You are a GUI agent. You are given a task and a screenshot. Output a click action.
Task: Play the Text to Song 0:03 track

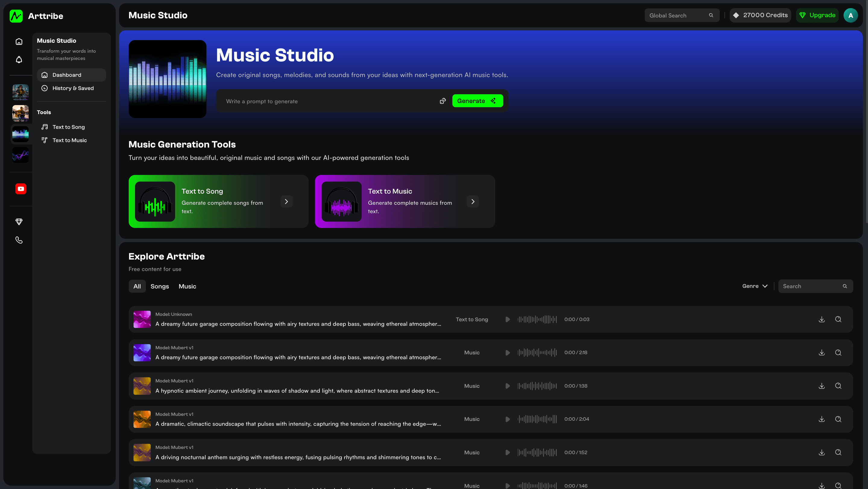click(x=508, y=319)
